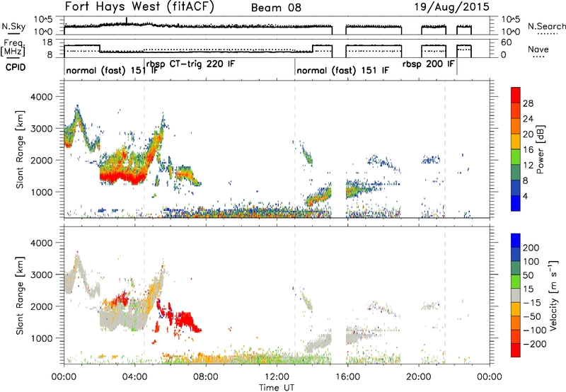Viewport: 566px width, 392px height.
Task: Click the 'CPID' row label
Action: [x=16, y=67]
